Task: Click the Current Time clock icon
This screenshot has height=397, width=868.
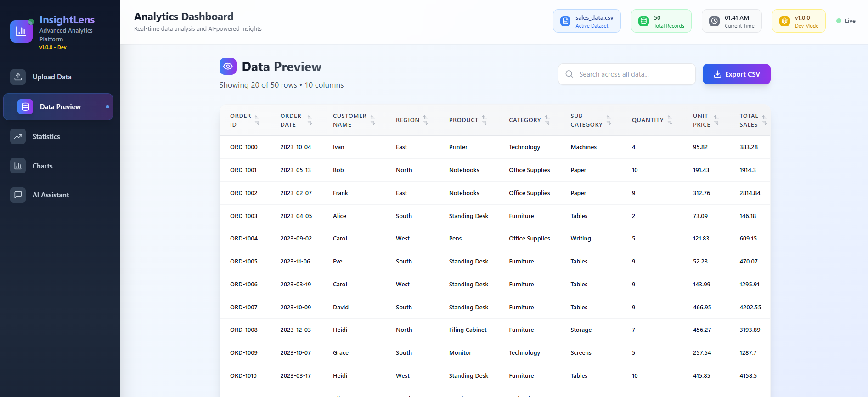Action: point(714,21)
